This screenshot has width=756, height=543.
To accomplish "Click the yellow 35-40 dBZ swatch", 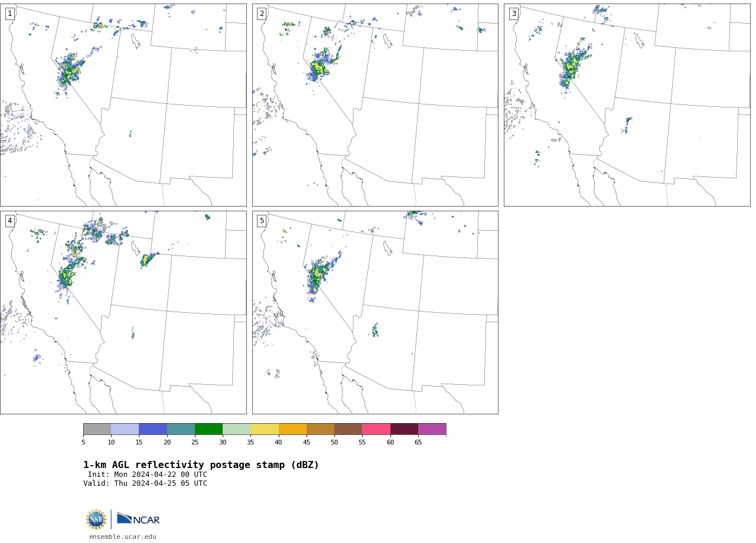I will click(x=265, y=429).
